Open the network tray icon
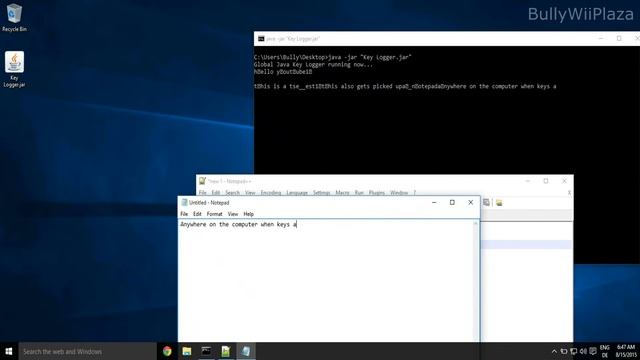The height and width of the screenshot is (360, 640). tap(573, 351)
